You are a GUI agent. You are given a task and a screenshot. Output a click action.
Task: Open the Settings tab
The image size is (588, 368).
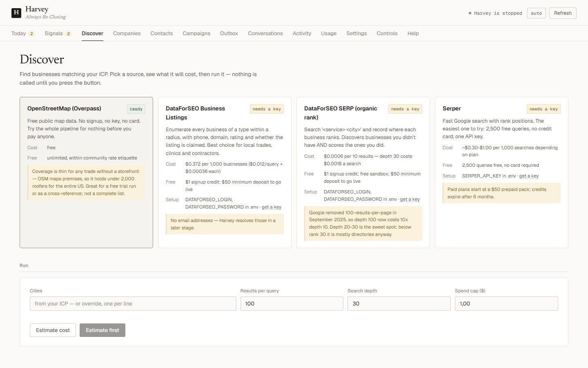tap(356, 34)
